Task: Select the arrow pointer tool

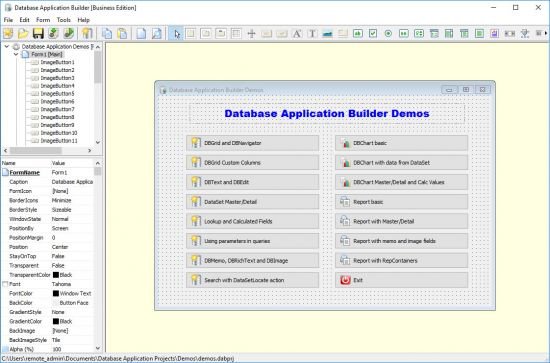Action: point(176,34)
